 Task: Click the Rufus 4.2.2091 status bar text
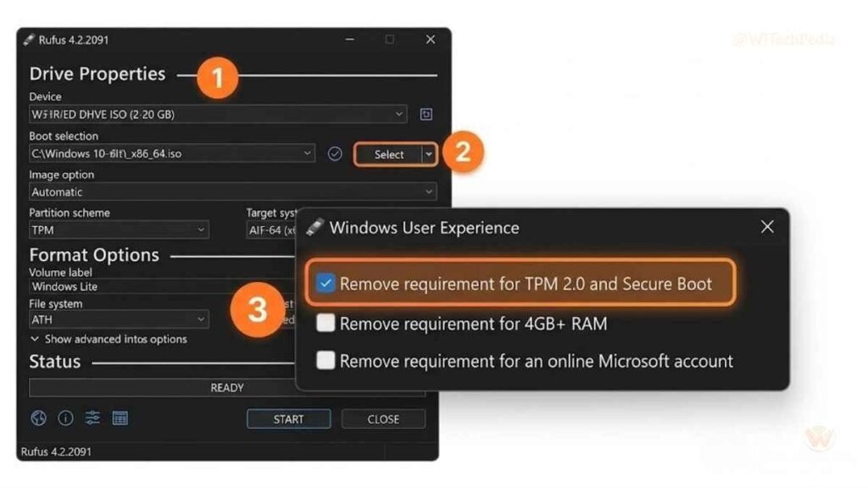(56, 452)
